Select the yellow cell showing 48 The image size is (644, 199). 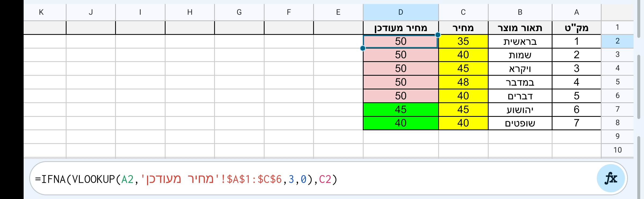tap(463, 82)
